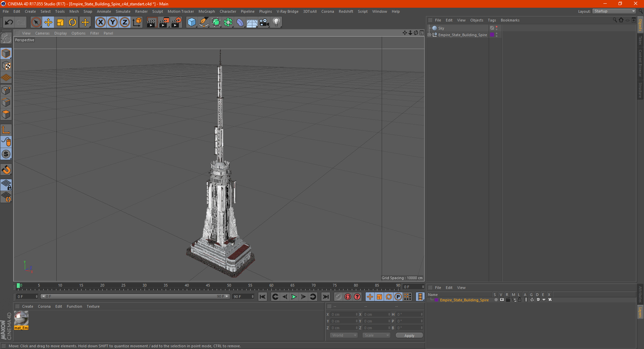Expand Empire_State_Building_Spire object tree
This screenshot has height=349, width=644.
pos(429,35)
